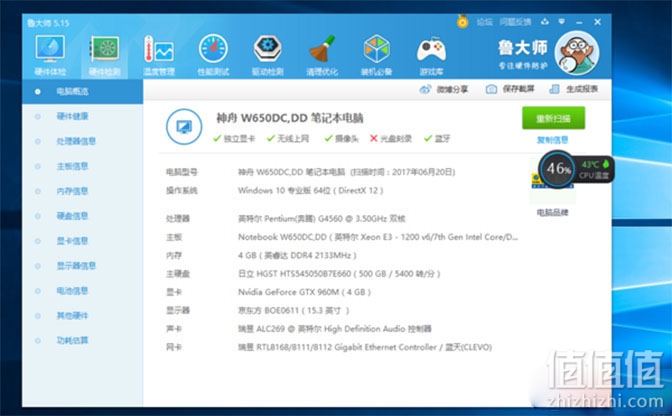Screen dimensions: 672x416
Task: Close the 鲁大师 window
Action: coord(597,22)
